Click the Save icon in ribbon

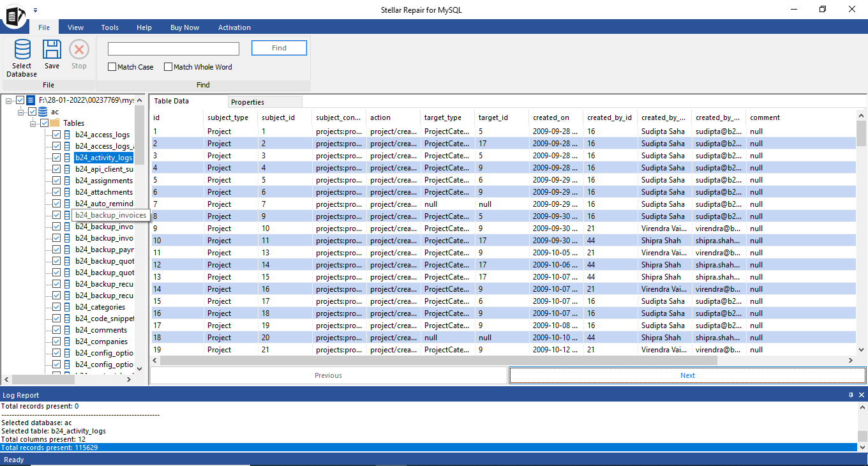52,50
